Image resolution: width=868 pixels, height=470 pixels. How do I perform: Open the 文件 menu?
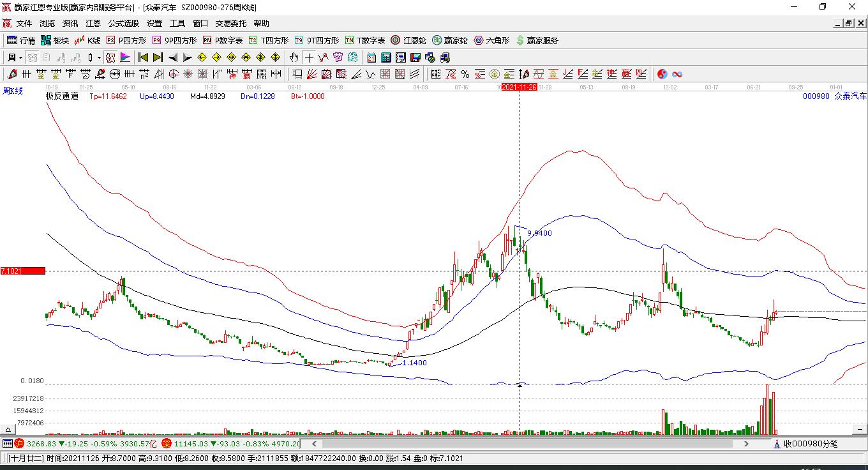pos(24,24)
